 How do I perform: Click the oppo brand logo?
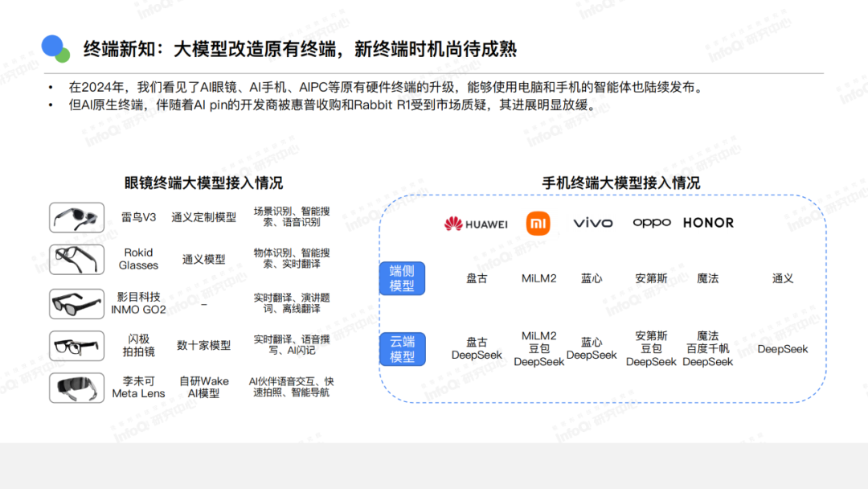(652, 223)
